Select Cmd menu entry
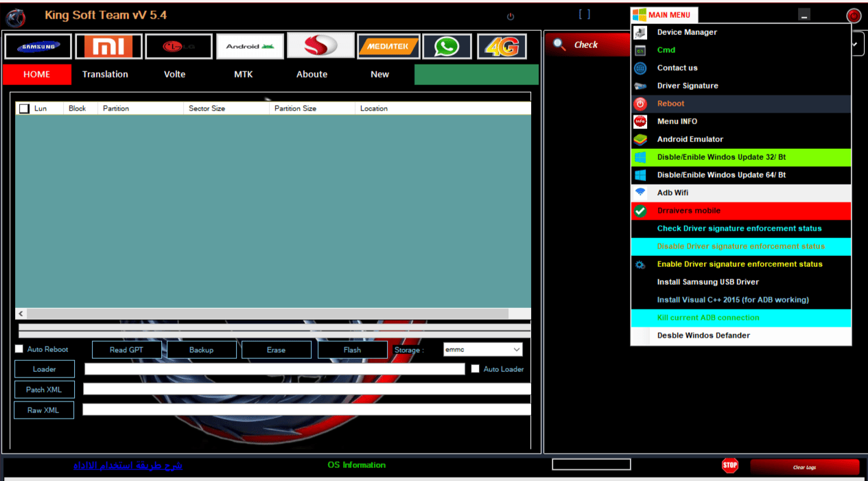Screen dimensions: 868x481 [x=741, y=50]
